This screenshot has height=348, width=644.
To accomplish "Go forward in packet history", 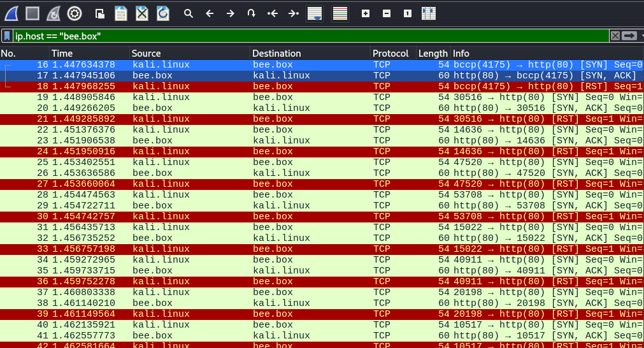I will (x=231, y=13).
